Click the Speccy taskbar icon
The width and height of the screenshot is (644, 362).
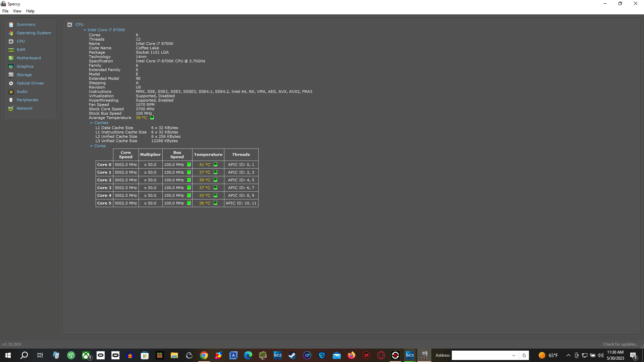pos(424,355)
